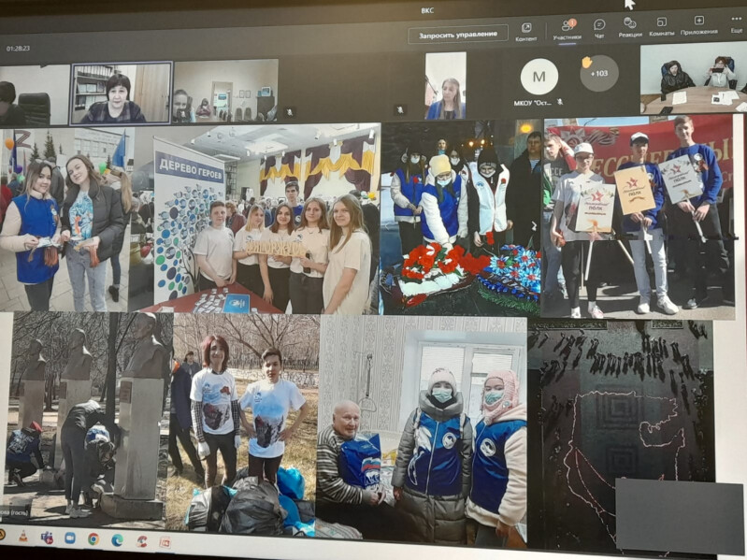747x560 pixels.
Task: Launch Zoom from the taskbar
Action: (69, 538)
